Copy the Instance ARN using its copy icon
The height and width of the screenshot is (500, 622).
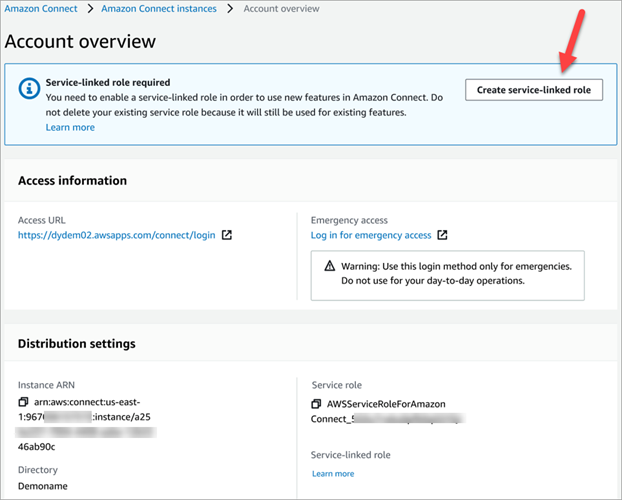[24, 402]
